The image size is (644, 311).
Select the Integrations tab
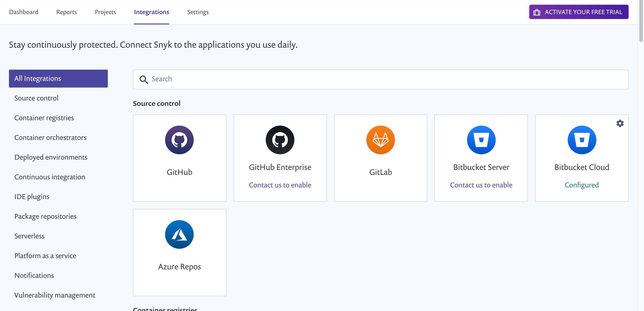pos(151,12)
